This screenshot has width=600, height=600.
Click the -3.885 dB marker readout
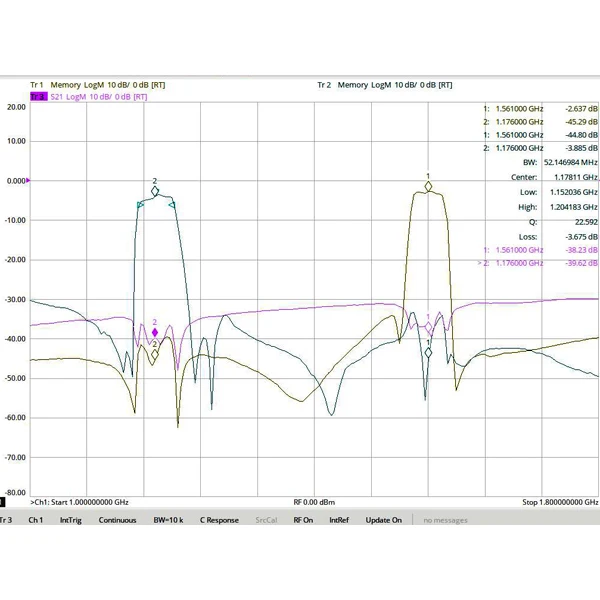click(x=581, y=148)
